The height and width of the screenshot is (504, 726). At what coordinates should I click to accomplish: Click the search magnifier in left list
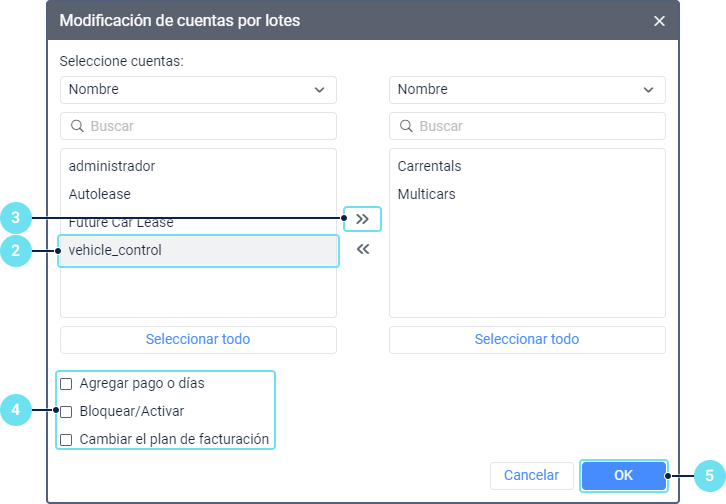[77, 127]
